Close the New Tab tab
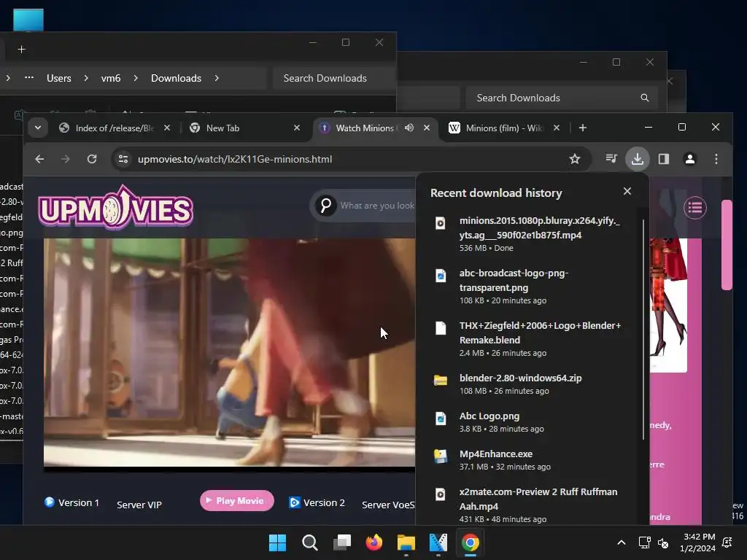Viewport: 747px width, 560px height. coord(297,128)
